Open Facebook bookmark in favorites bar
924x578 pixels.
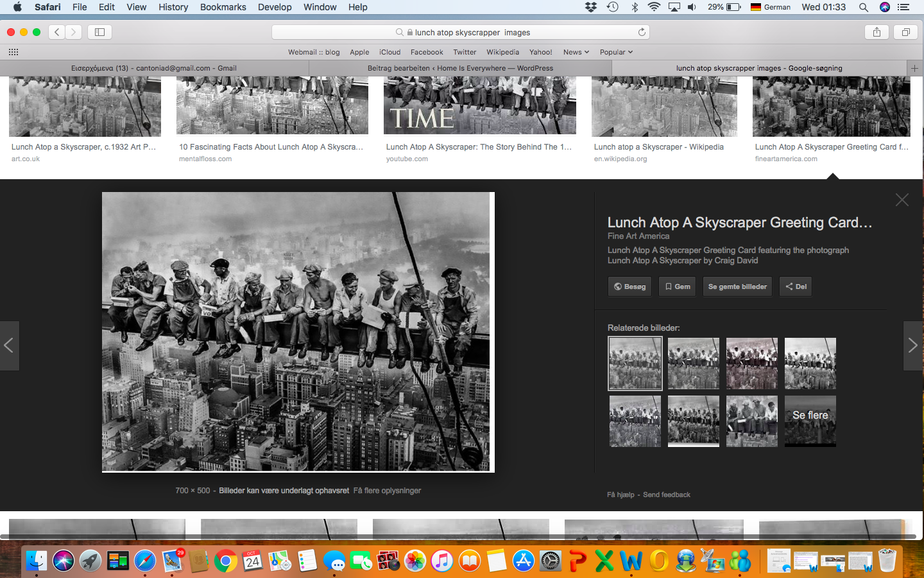coord(427,52)
